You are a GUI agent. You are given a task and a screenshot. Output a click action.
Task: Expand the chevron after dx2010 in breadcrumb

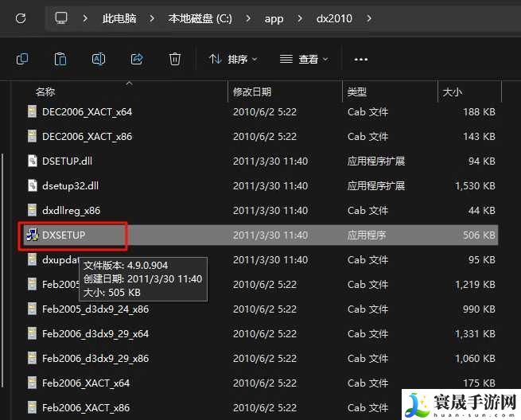click(x=368, y=17)
